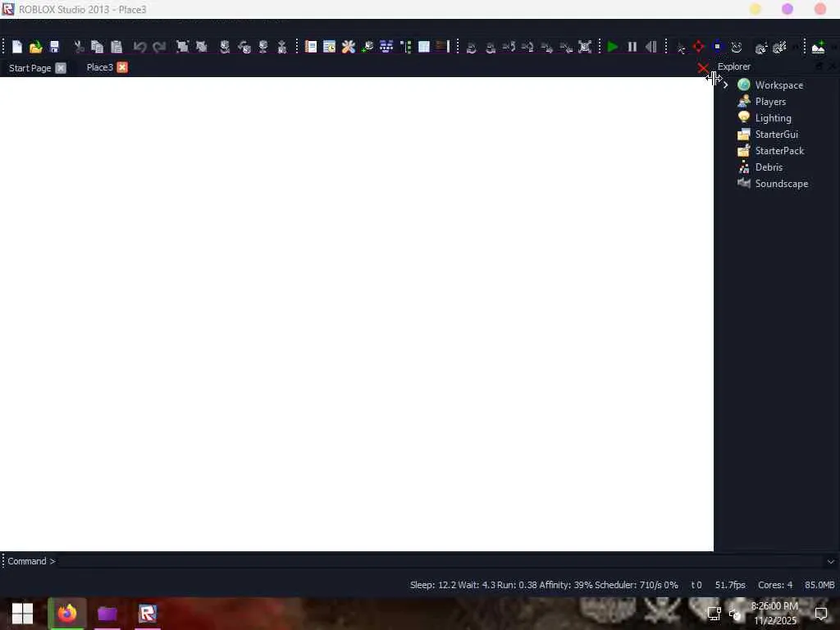
Task: Click the insert object icon with green plus
Action: (x=367, y=47)
